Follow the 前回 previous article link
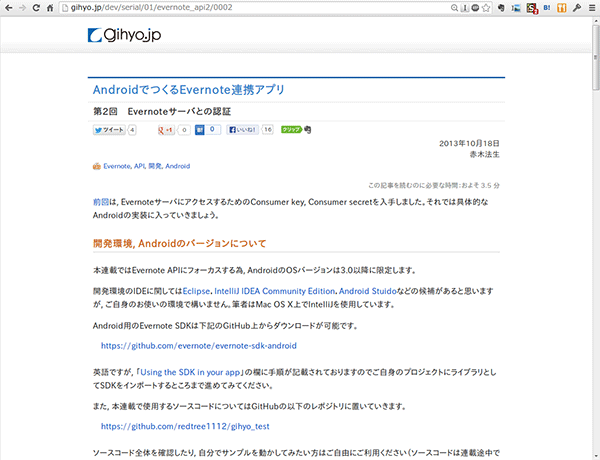Viewport: 600px width, 460px height. click(x=101, y=202)
